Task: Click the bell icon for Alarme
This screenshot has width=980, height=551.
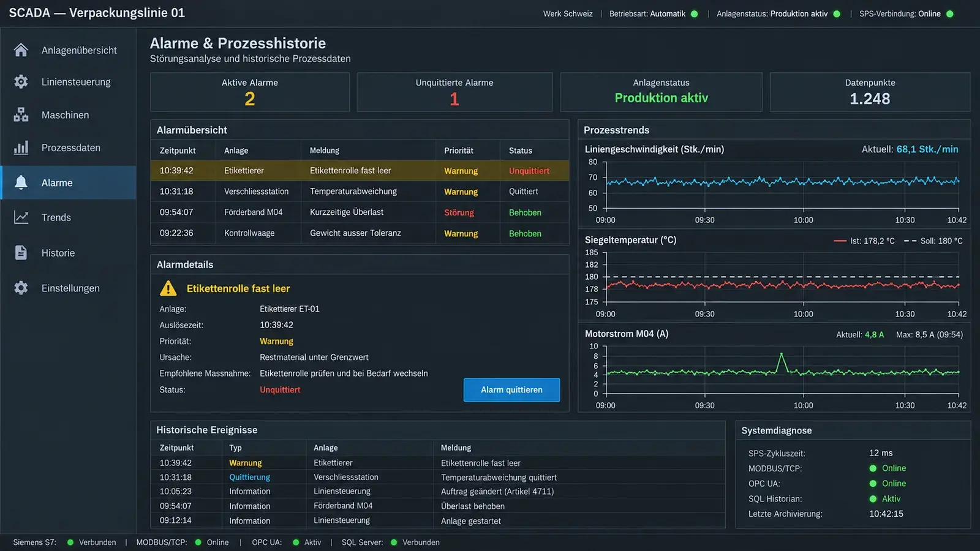Action: point(21,182)
